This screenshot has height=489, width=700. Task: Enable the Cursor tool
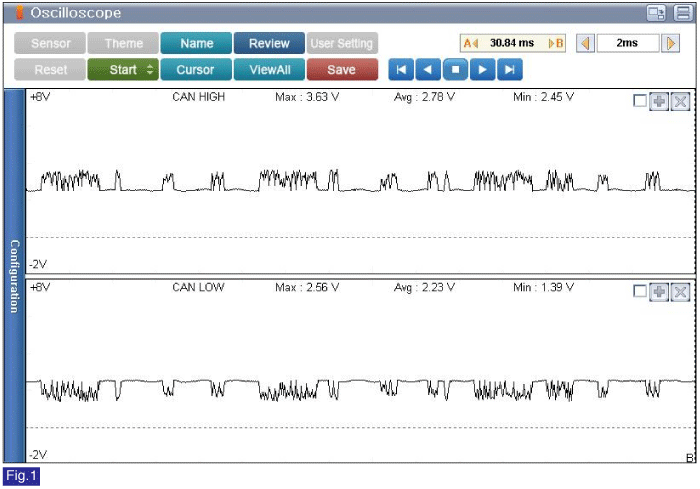[196, 70]
